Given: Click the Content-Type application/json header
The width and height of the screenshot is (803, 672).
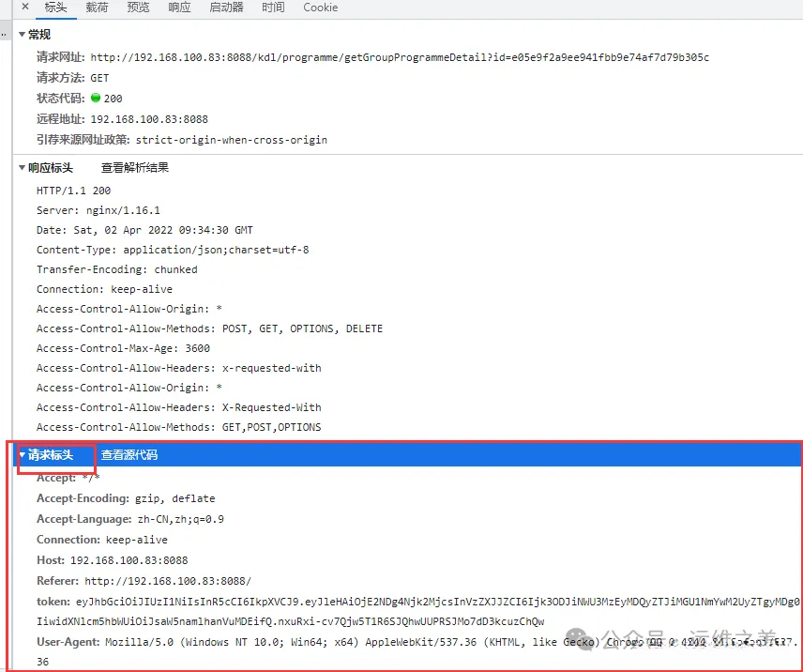Looking at the screenshot, I should (x=173, y=250).
